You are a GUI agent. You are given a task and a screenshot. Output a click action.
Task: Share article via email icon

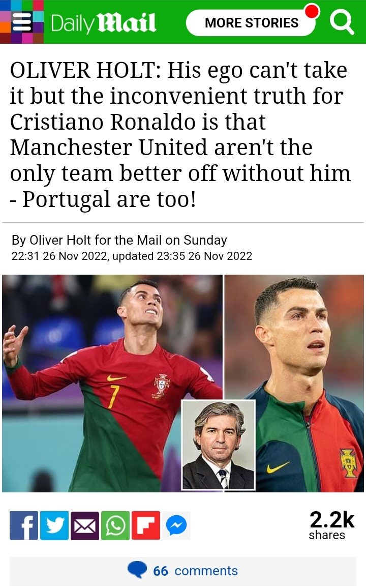click(85, 525)
